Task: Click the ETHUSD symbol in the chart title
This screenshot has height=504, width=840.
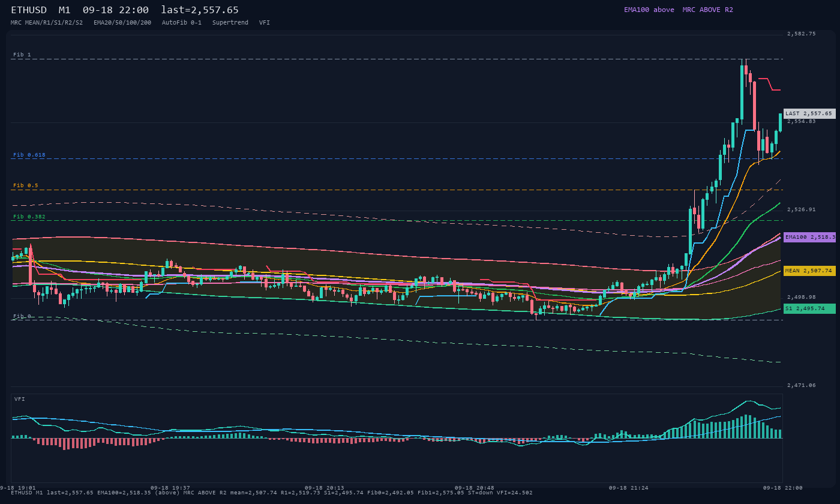Action: click(29, 10)
